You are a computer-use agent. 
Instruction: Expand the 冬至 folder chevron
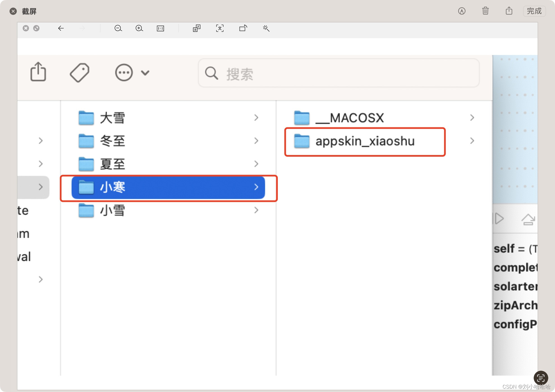(x=256, y=141)
